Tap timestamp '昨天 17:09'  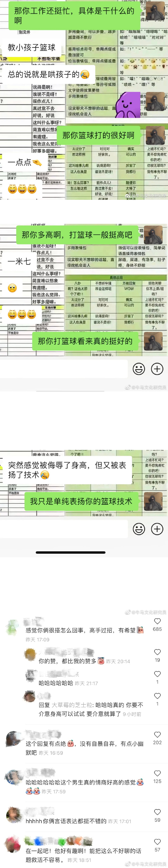(37, 639)
